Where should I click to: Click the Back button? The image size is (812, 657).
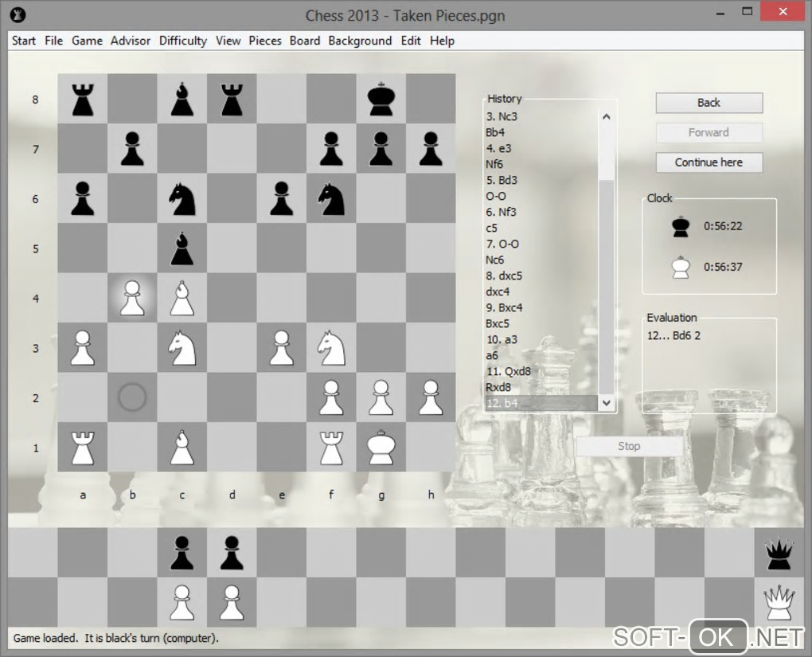tap(709, 103)
